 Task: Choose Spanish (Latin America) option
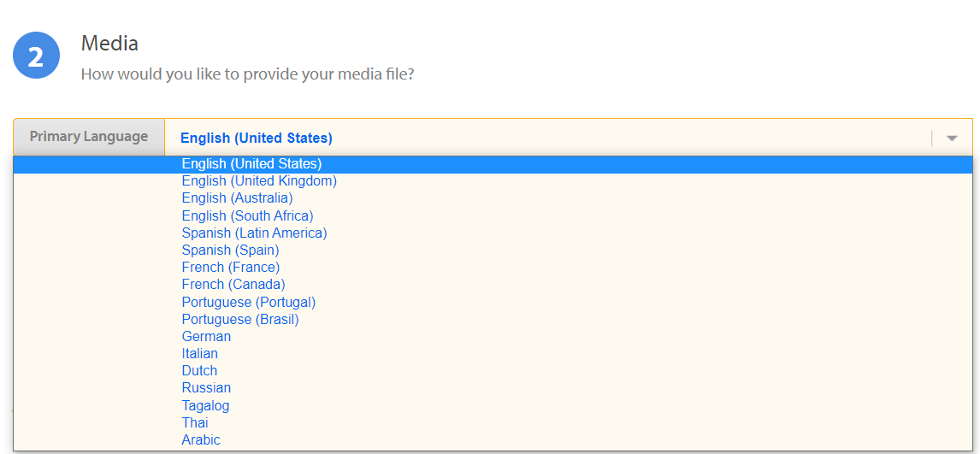click(493, 233)
